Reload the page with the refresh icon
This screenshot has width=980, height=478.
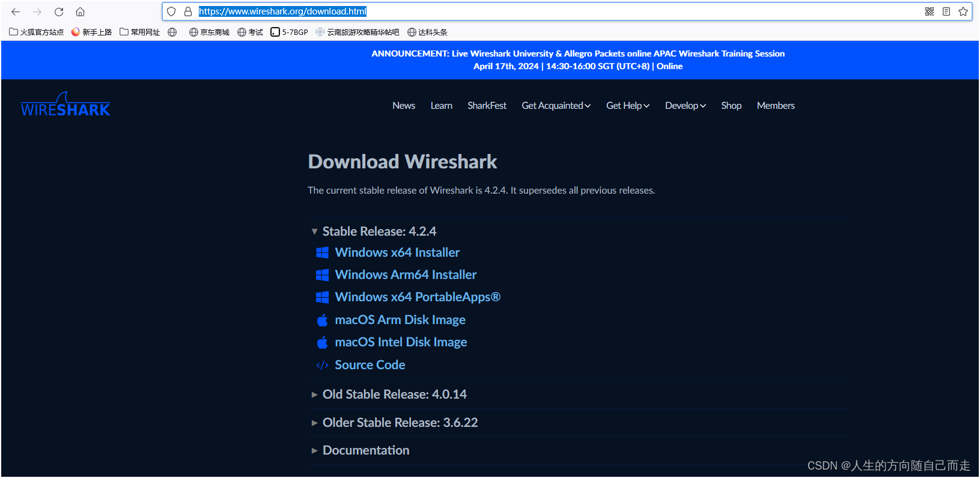coord(59,11)
